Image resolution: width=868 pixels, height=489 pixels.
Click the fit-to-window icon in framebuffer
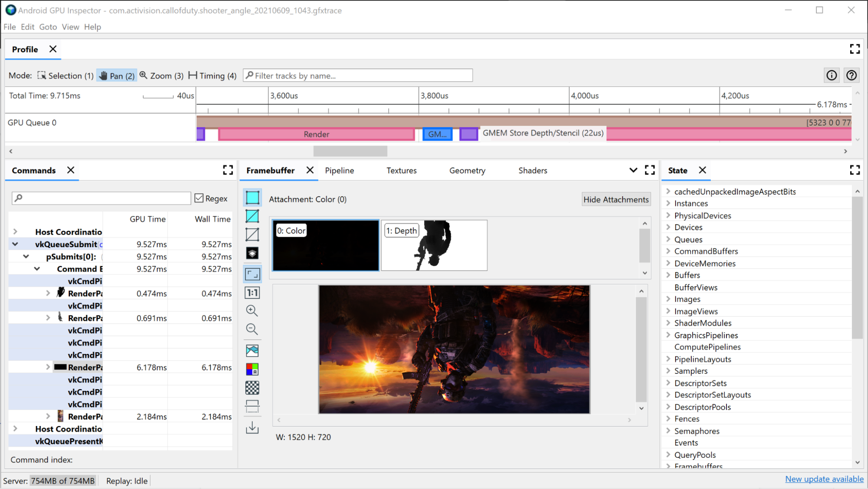tap(252, 274)
